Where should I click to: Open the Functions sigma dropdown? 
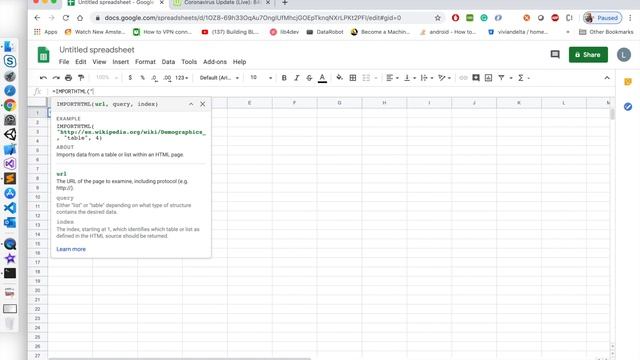524,78
